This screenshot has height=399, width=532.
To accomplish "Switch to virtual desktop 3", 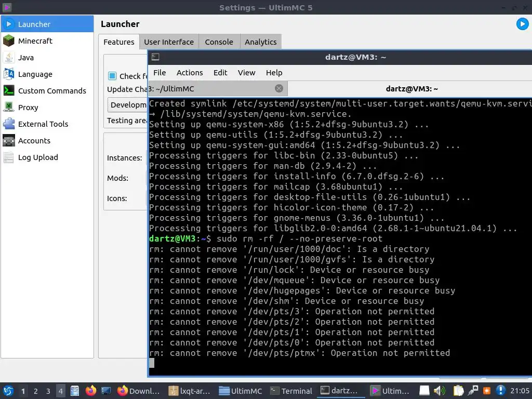I will pos(48,391).
